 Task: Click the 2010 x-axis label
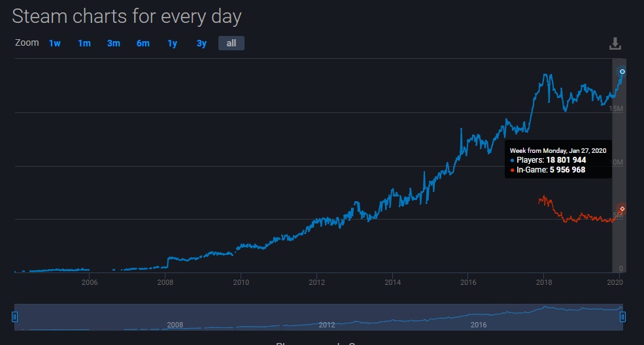[241, 282]
